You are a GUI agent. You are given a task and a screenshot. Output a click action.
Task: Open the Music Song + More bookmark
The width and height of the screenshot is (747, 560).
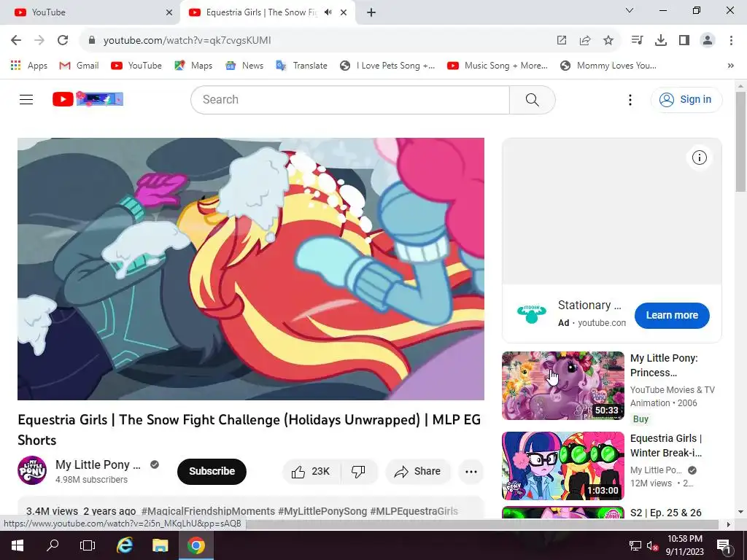click(498, 66)
